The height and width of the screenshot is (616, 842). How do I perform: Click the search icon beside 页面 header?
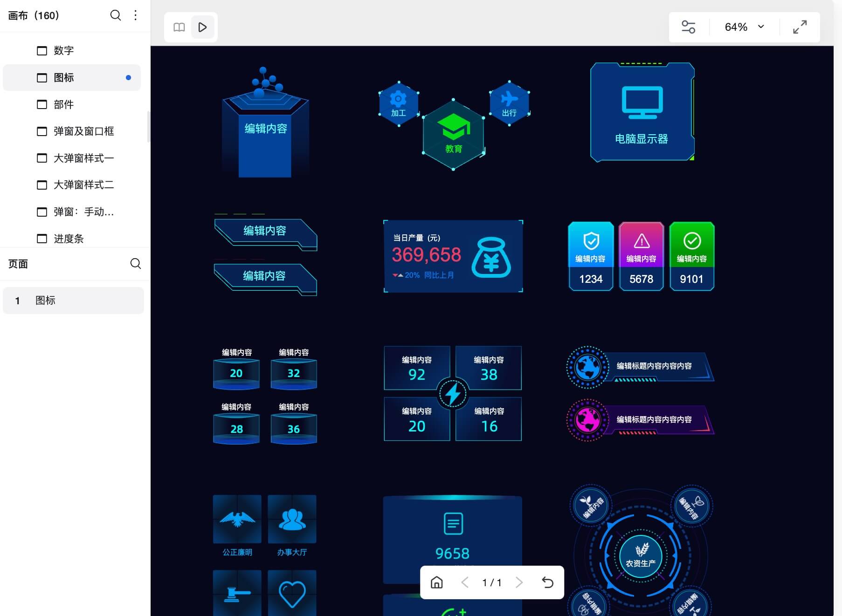point(135,264)
